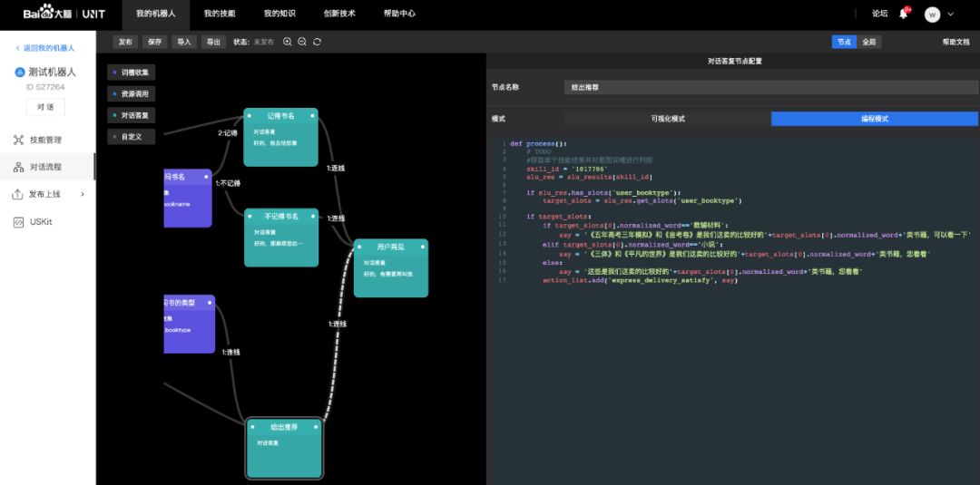Click the zoom in magnifier icon
980x485 pixels.
288,42
